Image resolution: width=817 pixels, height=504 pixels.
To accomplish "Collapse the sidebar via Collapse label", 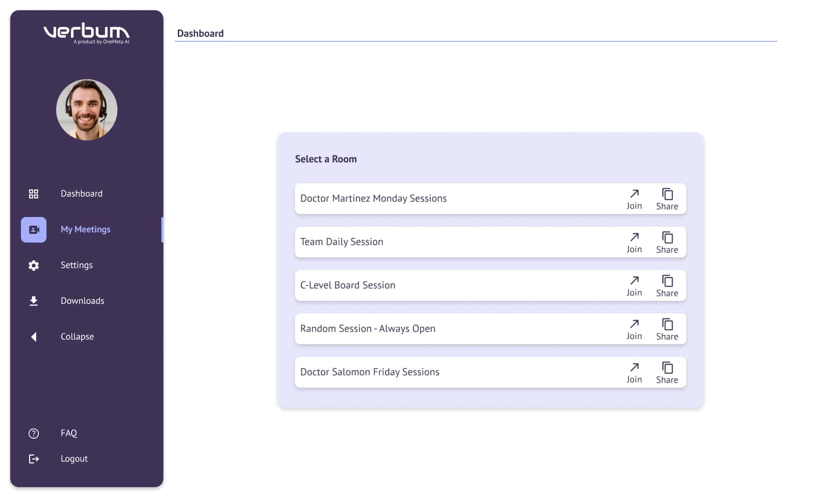I will tap(77, 337).
